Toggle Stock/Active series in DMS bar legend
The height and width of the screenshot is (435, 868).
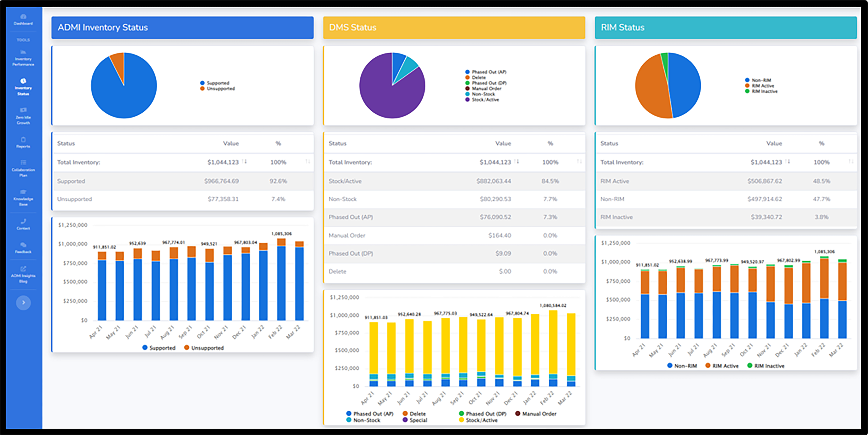[478, 420]
